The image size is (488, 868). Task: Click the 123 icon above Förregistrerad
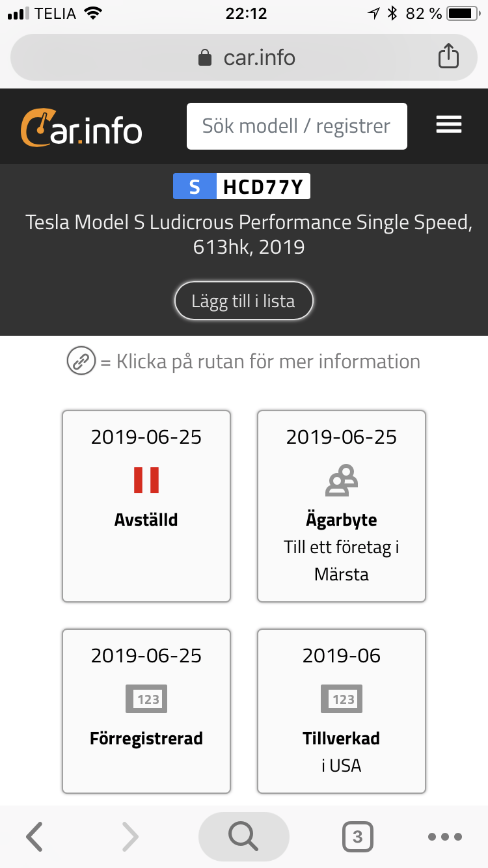click(x=146, y=699)
